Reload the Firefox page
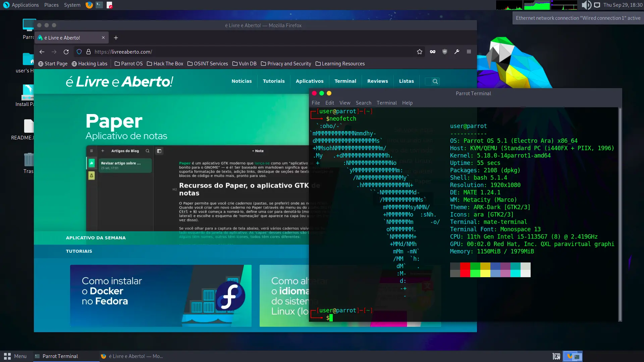The image size is (644, 362). (66, 52)
